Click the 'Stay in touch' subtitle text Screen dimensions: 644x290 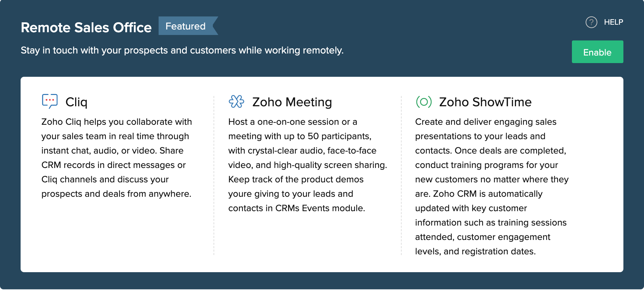[182, 50]
